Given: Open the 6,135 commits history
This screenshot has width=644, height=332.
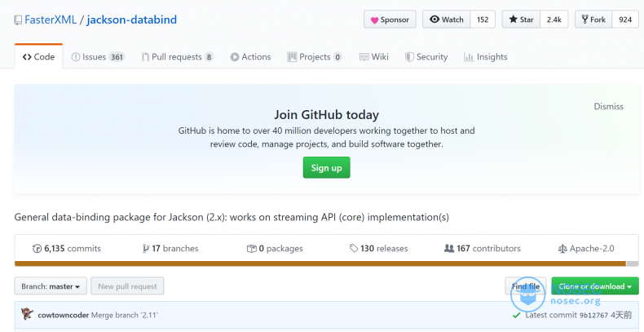Looking at the screenshot, I should 67,249.
